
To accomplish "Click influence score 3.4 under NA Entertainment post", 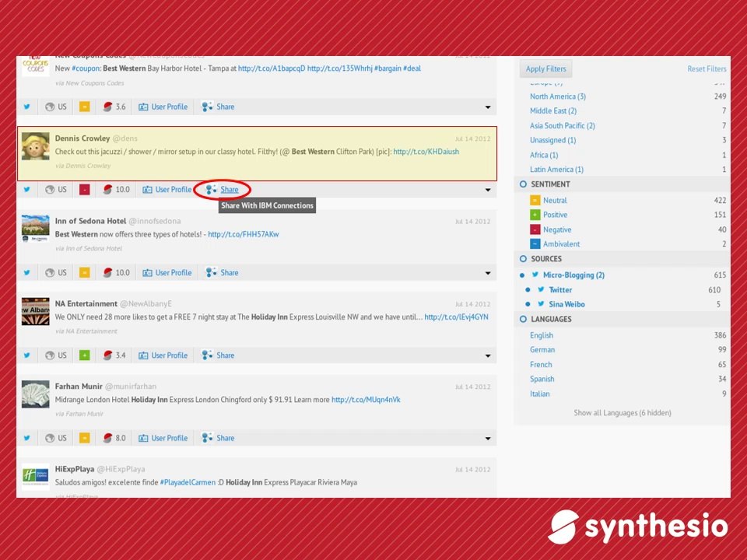I will point(114,355).
